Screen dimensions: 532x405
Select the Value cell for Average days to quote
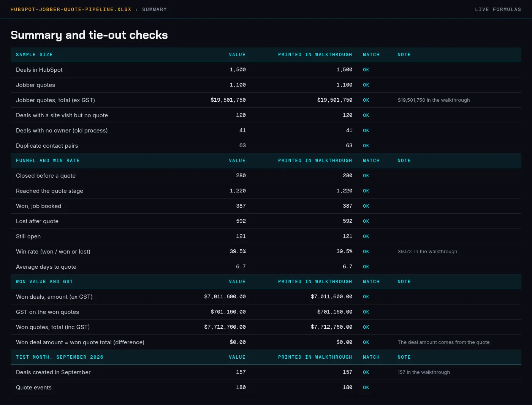click(x=241, y=267)
